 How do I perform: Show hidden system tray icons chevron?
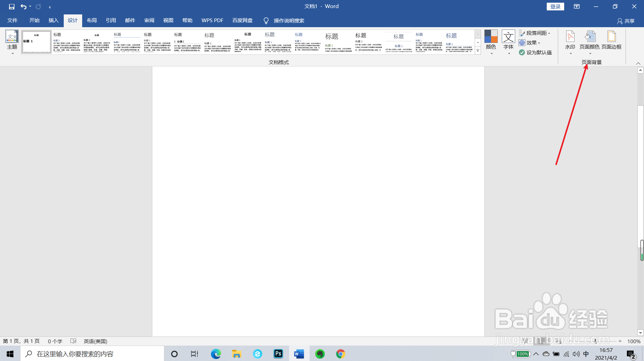[x=536, y=354]
